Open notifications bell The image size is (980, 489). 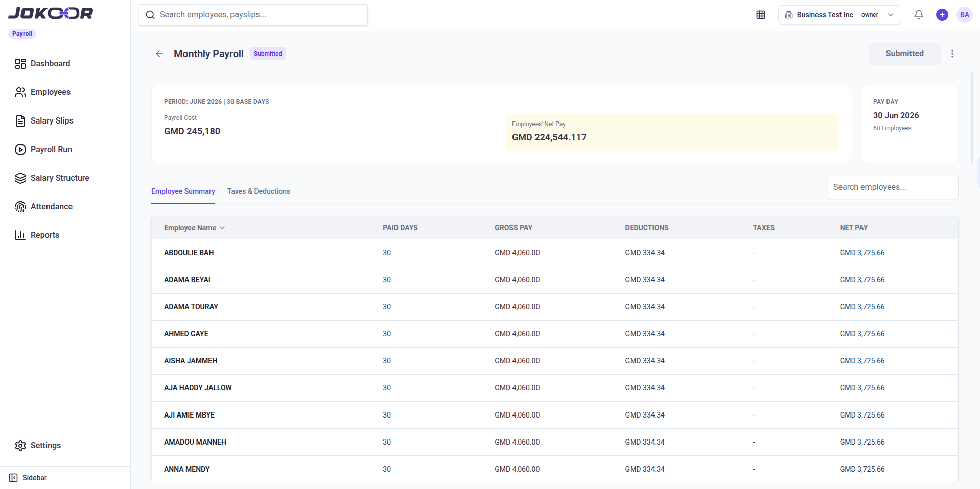click(x=919, y=15)
